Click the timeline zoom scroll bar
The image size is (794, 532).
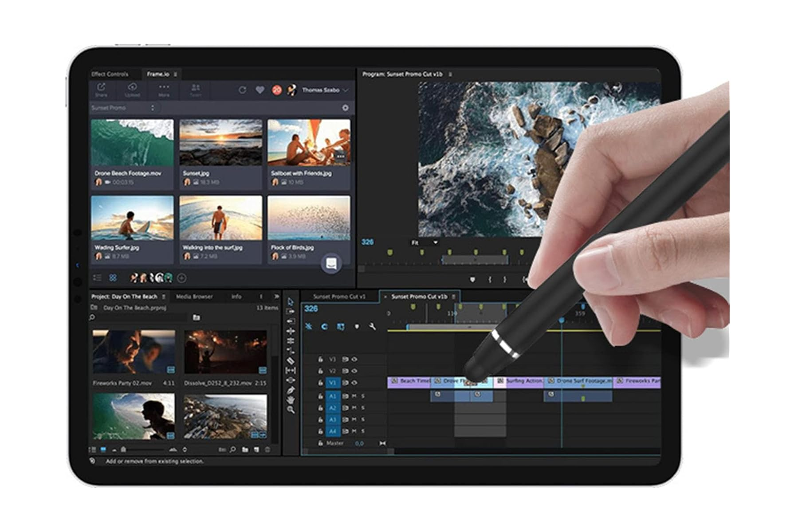coord(348,451)
